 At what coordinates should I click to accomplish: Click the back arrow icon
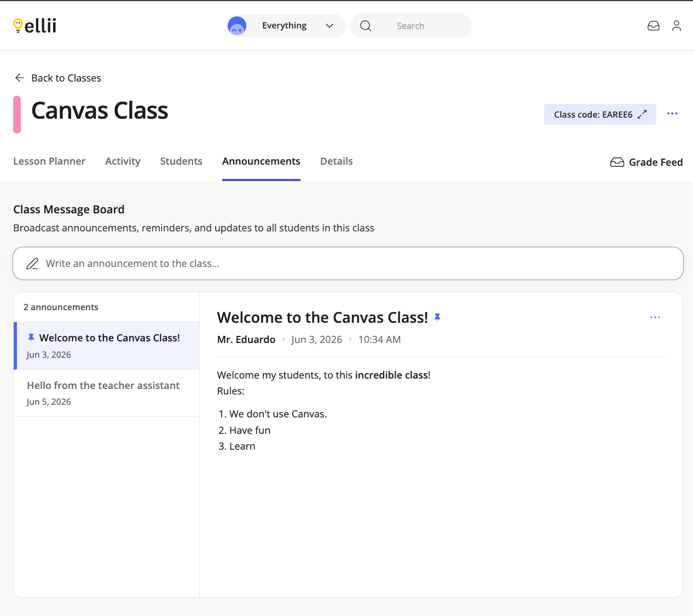click(20, 78)
